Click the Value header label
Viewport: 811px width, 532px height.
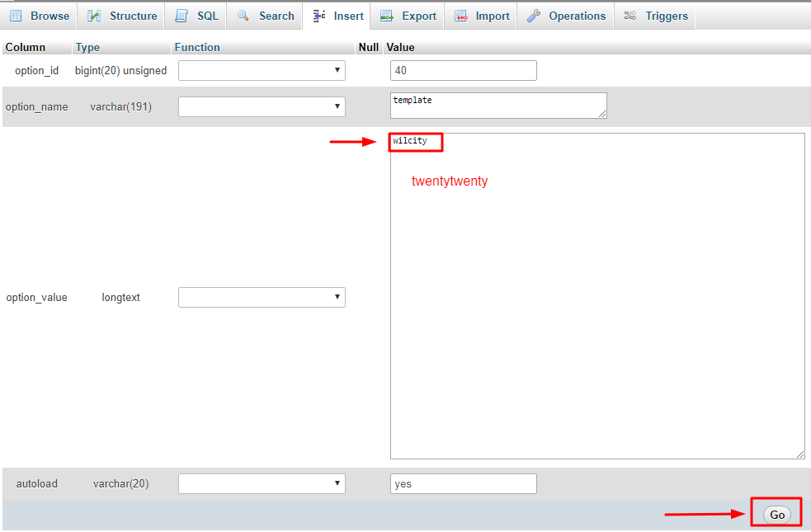(x=400, y=48)
